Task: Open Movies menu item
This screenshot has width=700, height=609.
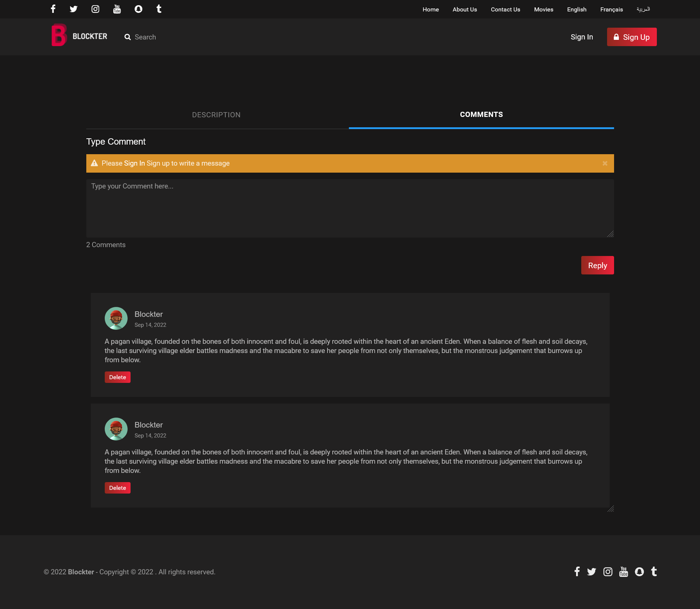Action: [x=544, y=9]
